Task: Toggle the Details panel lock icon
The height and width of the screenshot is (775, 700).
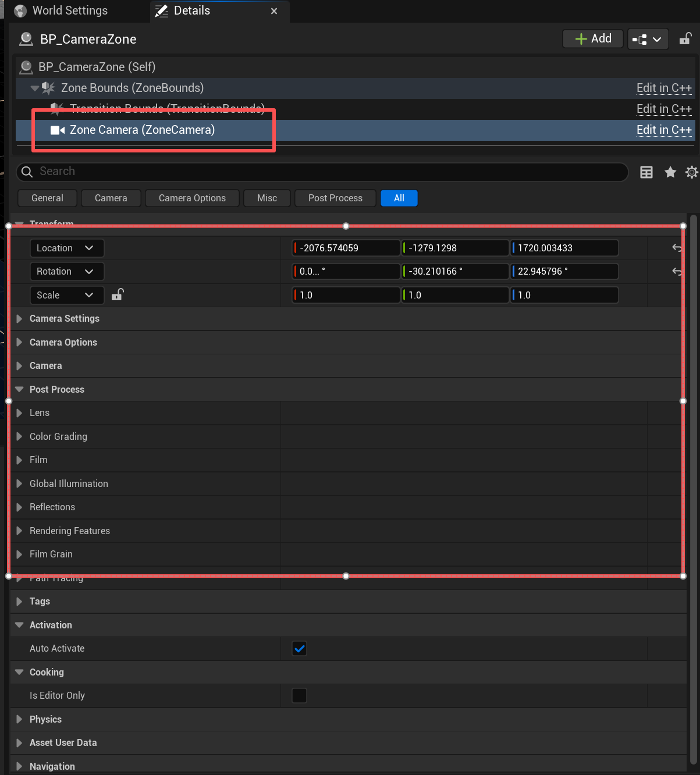Action: (685, 38)
